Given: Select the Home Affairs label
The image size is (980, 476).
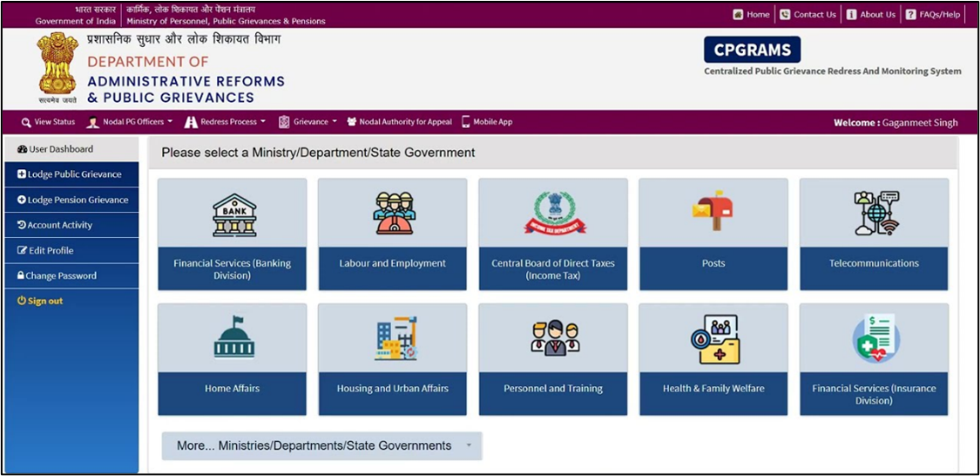Looking at the screenshot, I should click(x=232, y=389).
